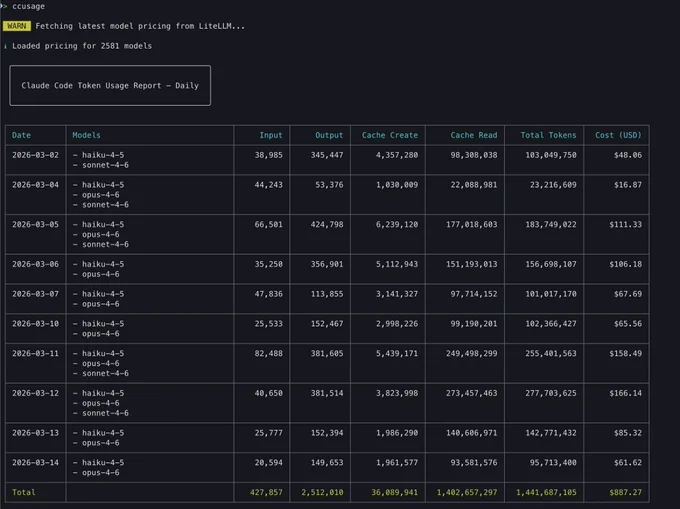The height and width of the screenshot is (509, 680).
Task: Click input value 25,533
Action: [268, 324]
